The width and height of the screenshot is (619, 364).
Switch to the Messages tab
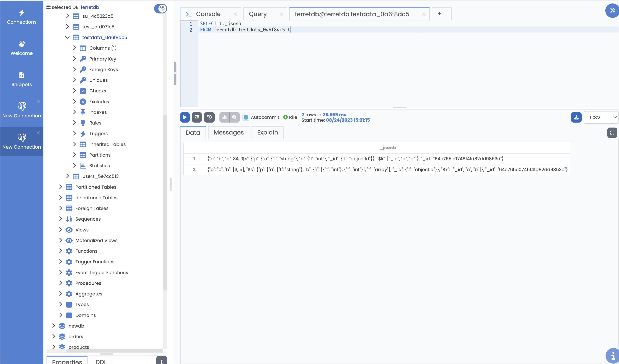coord(229,132)
